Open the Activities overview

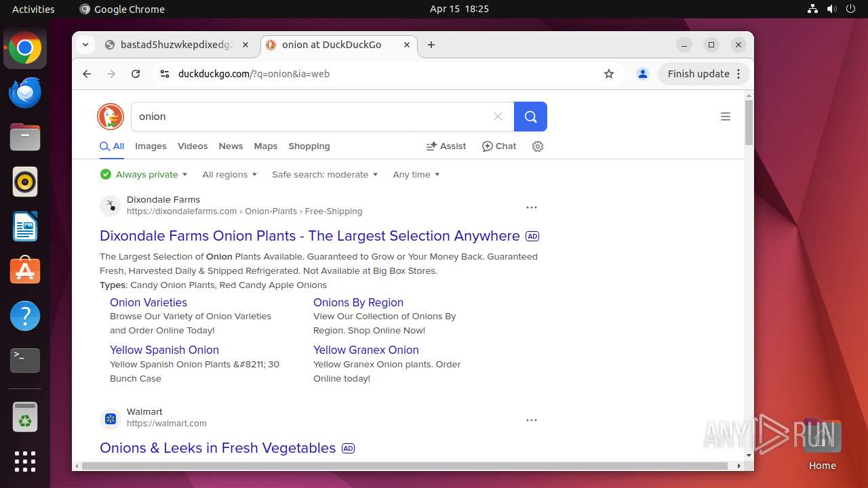[33, 9]
